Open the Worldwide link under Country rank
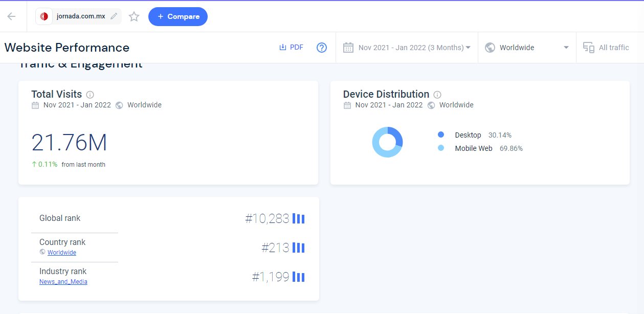 (x=62, y=253)
